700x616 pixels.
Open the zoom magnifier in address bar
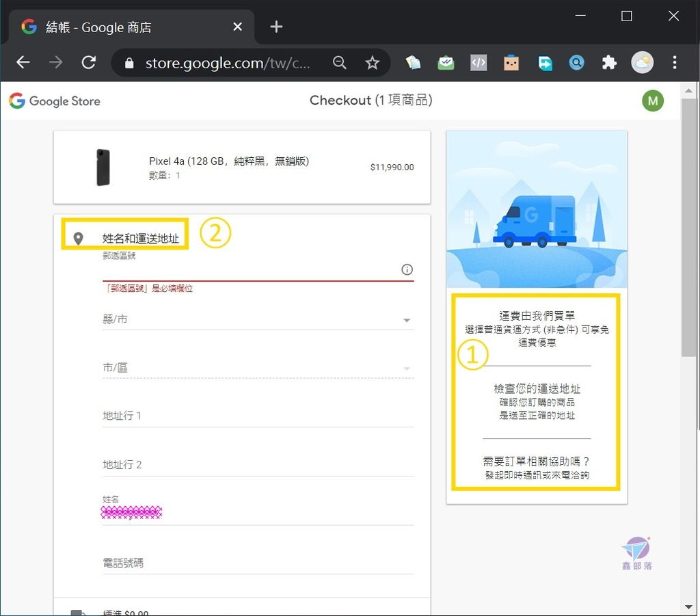pyautogui.click(x=339, y=62)
